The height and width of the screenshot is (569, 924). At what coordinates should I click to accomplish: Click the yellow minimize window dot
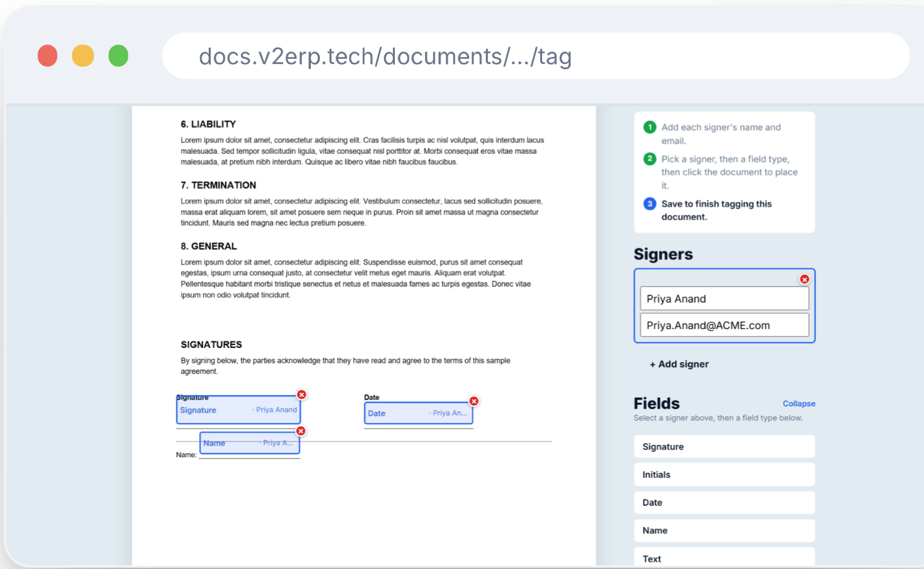point(83,56)
